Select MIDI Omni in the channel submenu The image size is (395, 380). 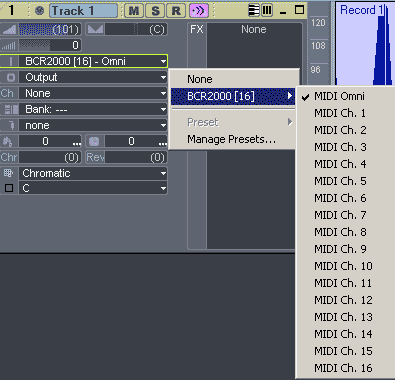(x=346, y=96)
